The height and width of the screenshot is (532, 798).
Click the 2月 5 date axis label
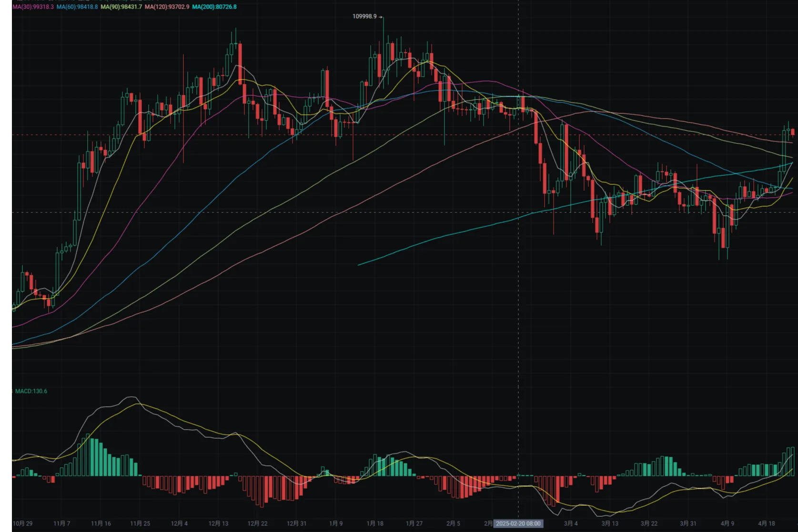tap(453, 523)
